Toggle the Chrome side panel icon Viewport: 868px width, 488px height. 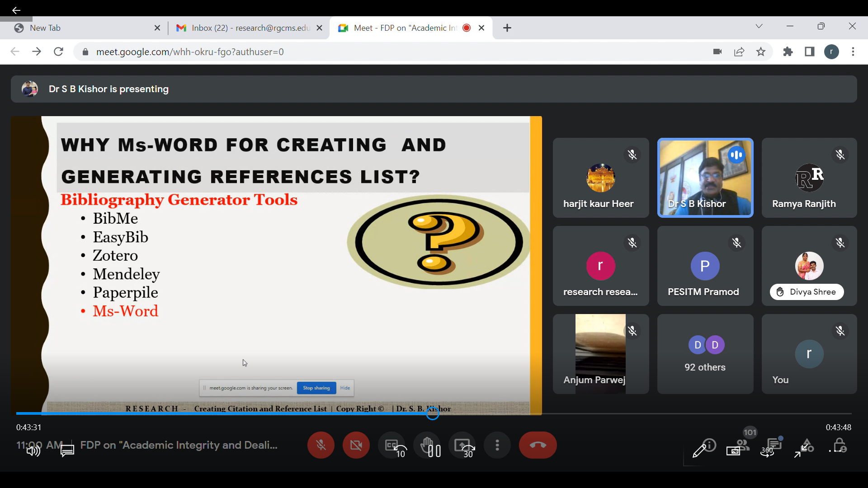810,52
